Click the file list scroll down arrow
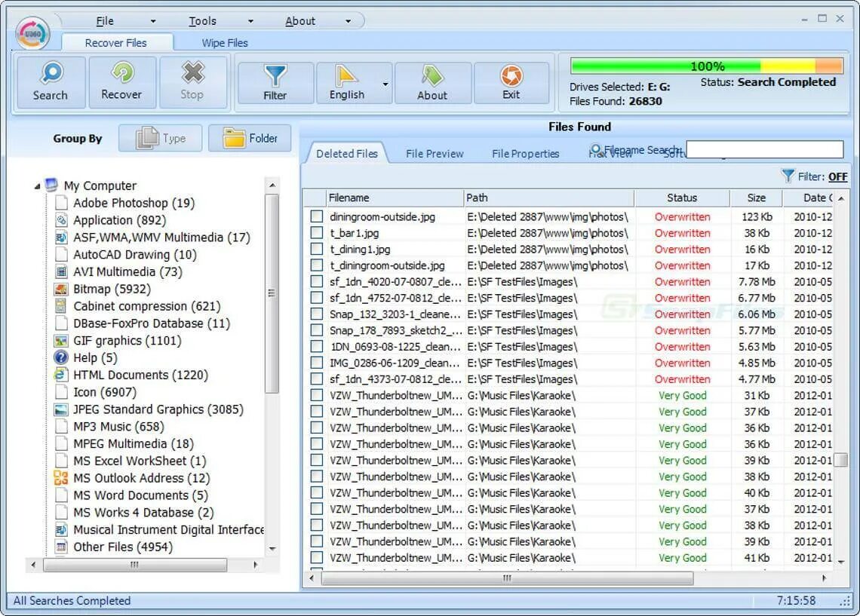860x616 pixels. pyautogui.click(x=841, y=562)
